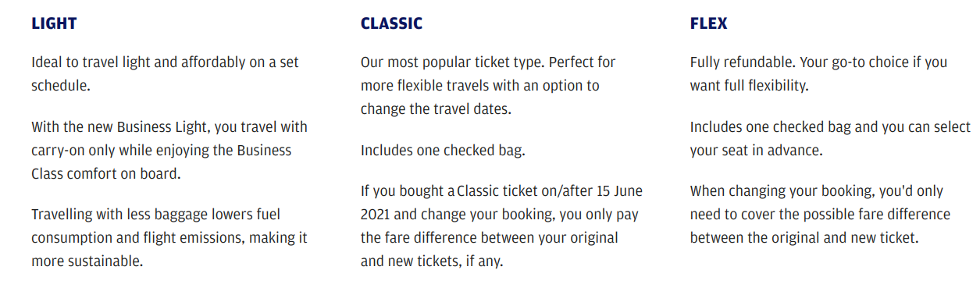The image size is (980, 295).
Task: Click the '15 June 2021' Classic paragraph
Action: tap(501, 226)
